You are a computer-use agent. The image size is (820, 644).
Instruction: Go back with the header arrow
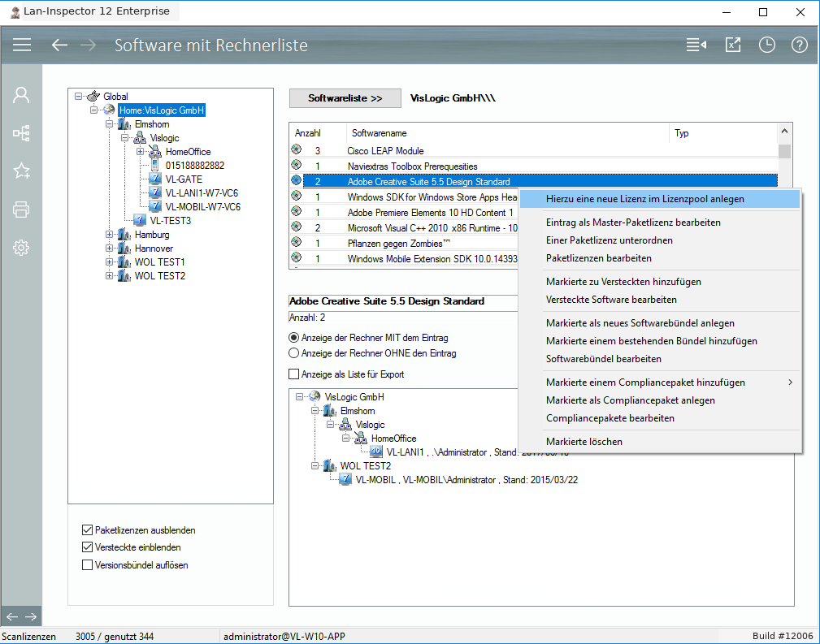click(x=59, y=45)
